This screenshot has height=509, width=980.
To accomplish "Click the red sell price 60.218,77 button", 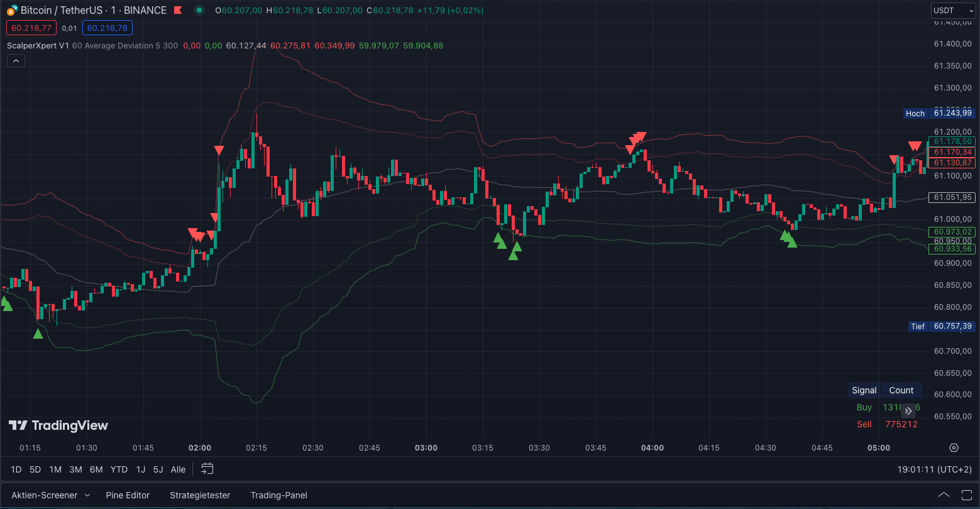I will pos(31,28).
